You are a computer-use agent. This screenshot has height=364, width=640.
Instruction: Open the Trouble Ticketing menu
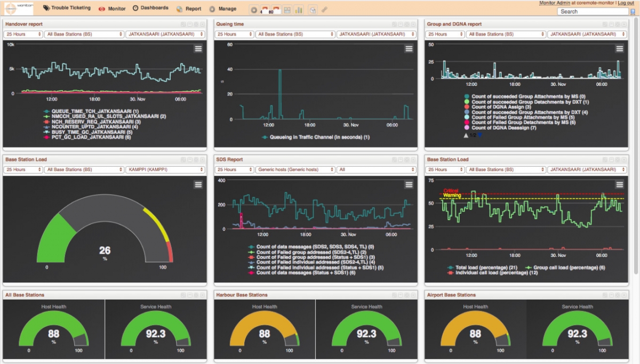(67, 8)
